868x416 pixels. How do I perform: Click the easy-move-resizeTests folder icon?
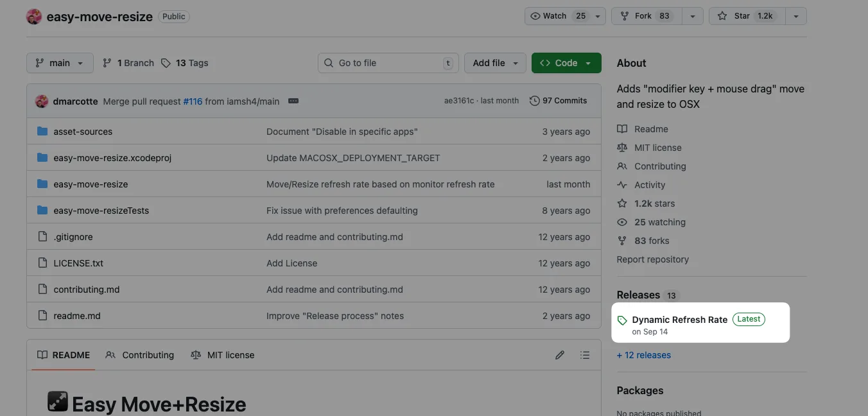(x=42, y=211)
